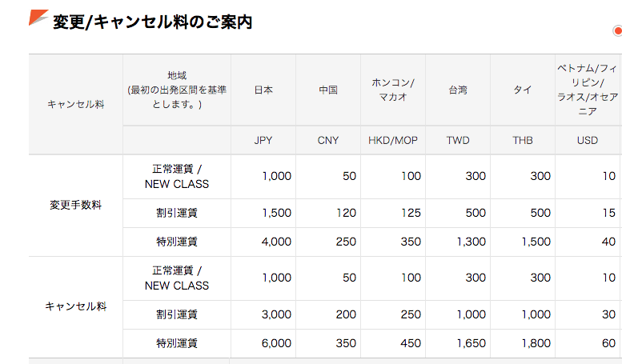622x364 pixels.
Task: Click the orange flag icon beside the heading
Action: [x=38, y=18]
